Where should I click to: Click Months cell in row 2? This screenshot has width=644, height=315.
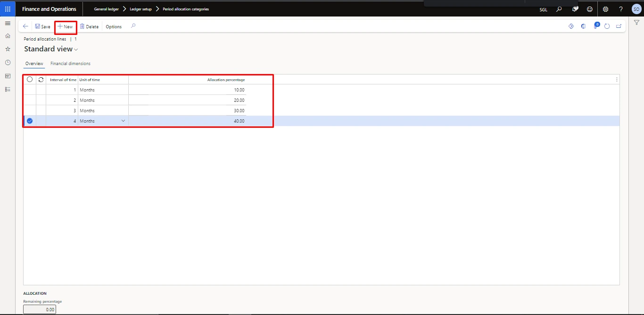[103, 100]
